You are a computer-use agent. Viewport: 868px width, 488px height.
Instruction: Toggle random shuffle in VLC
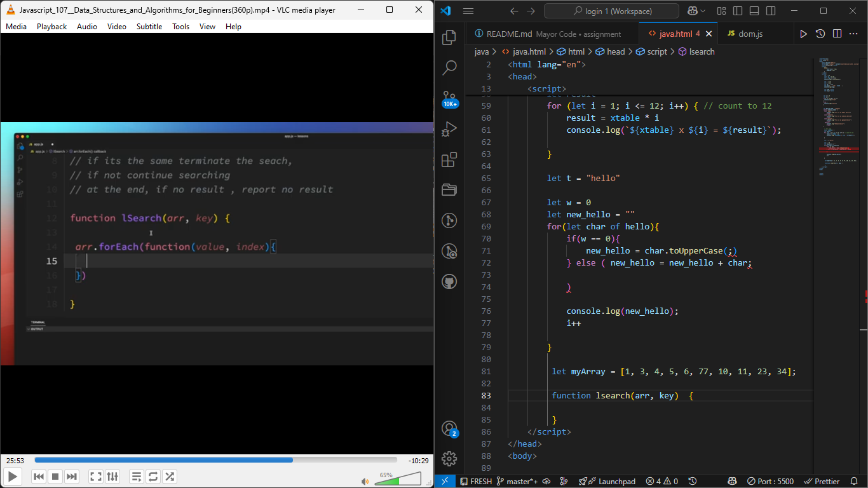click(x=170, y=477)
